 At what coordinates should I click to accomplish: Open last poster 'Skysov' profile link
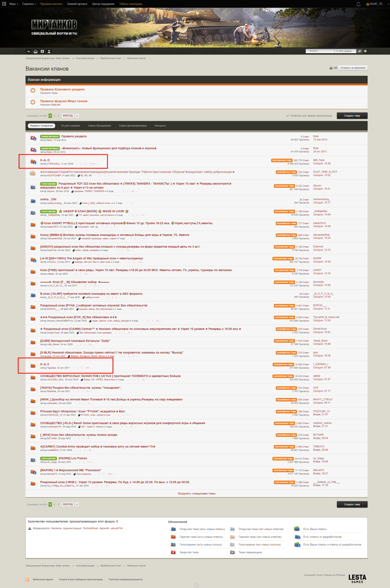317,186
